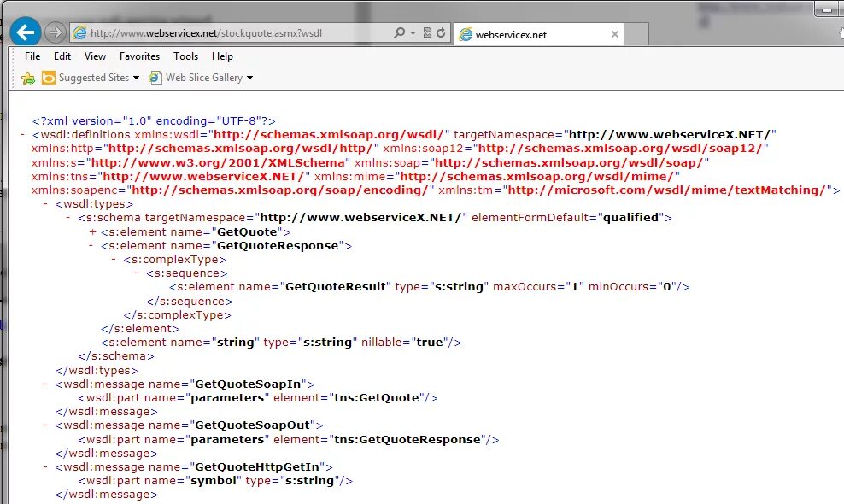Click the xml version declaration line

coord(154,120)
